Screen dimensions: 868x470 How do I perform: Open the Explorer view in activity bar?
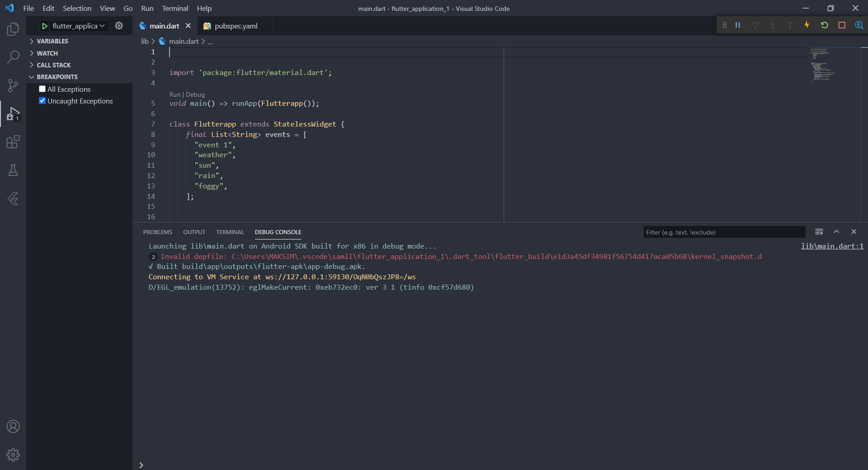coord(13,29)
